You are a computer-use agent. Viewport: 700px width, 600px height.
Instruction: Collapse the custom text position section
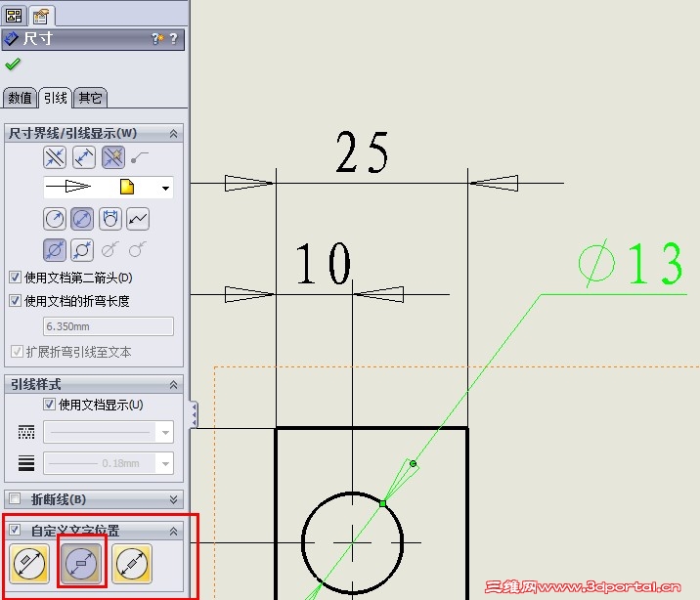[173, 531]
